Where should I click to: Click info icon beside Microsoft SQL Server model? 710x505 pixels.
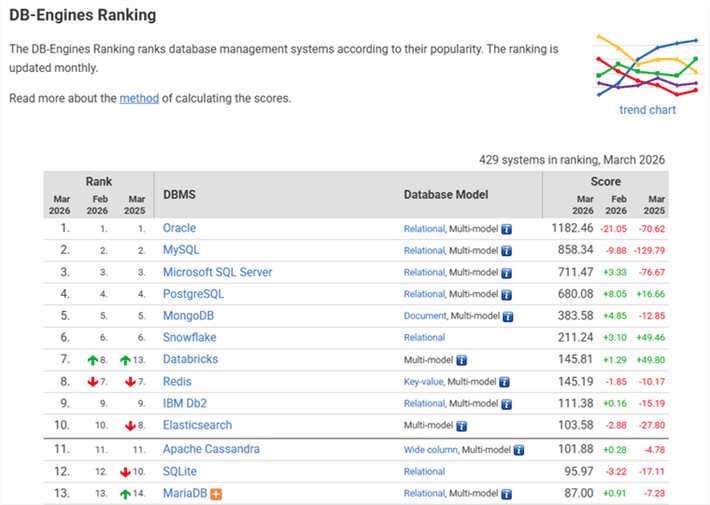pyautogui.click(x=506, y=273)
